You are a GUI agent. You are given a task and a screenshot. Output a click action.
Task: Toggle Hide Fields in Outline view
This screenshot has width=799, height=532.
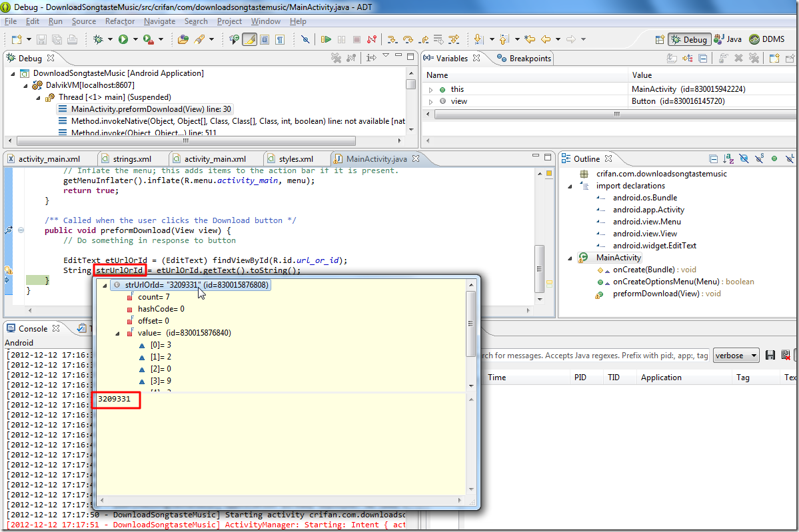click(x=744, y=158)
